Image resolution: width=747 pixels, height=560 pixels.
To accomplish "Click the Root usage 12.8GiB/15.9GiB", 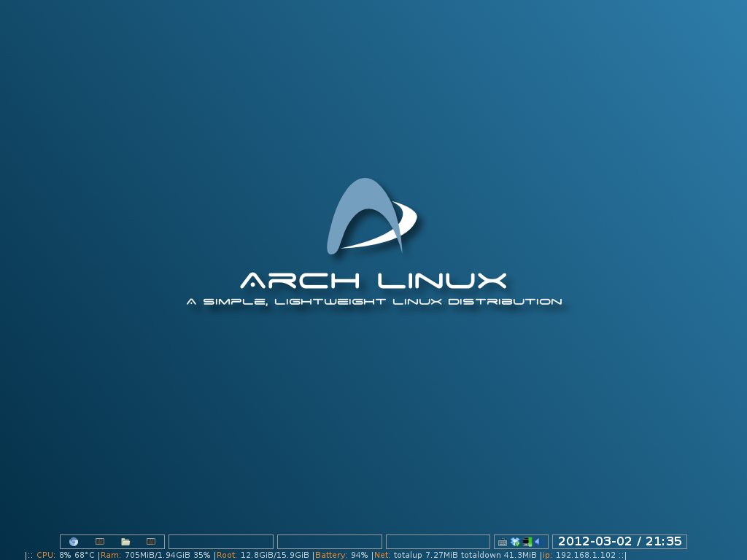I will [275, 555].
